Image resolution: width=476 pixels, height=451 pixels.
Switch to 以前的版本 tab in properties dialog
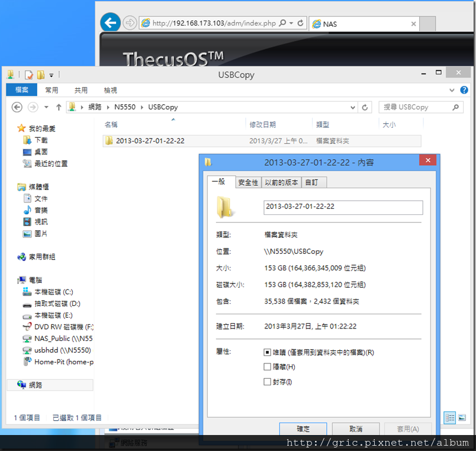(x=281, y=182)
